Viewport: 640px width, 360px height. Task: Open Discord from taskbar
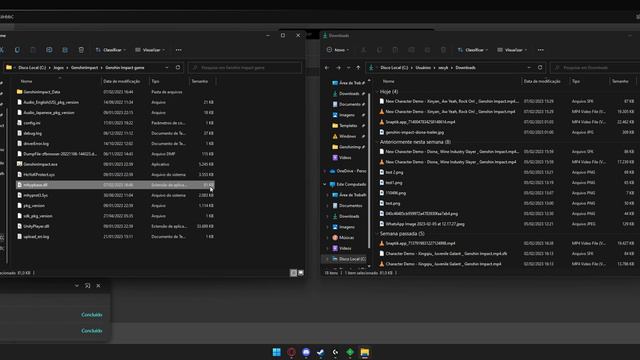306,352
